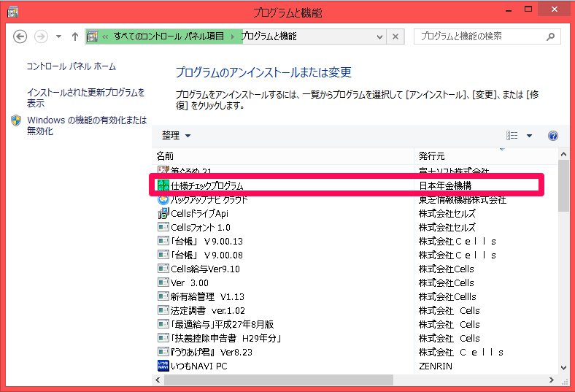The width and height of the screenshot is (575, 392).
Task: Click icon of Cells給与Ver9.10
Action: [x=163, y=269]
